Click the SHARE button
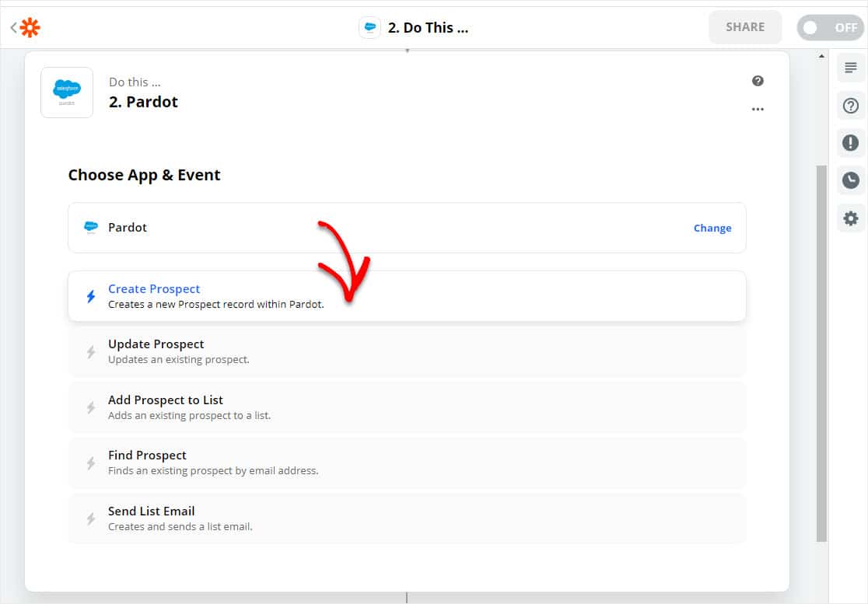Image resolution: width=868 pixels, height=604 pixels. [745, 27]
